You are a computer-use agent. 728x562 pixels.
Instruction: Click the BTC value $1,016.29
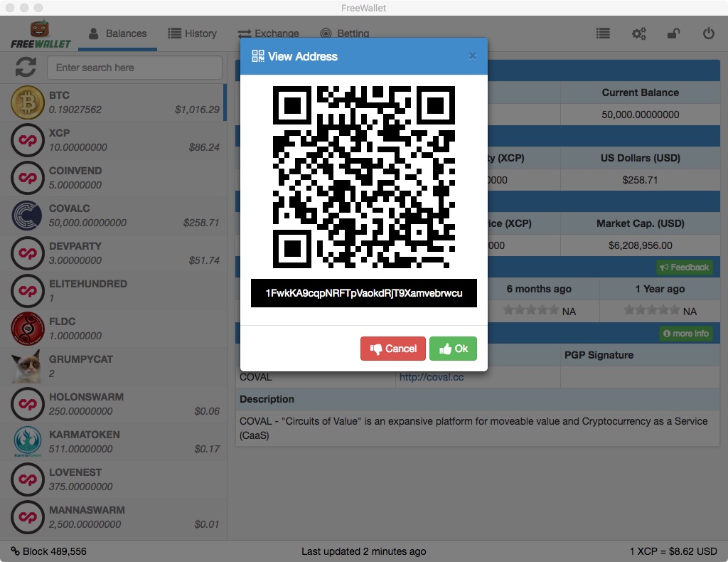coord(198,110)
